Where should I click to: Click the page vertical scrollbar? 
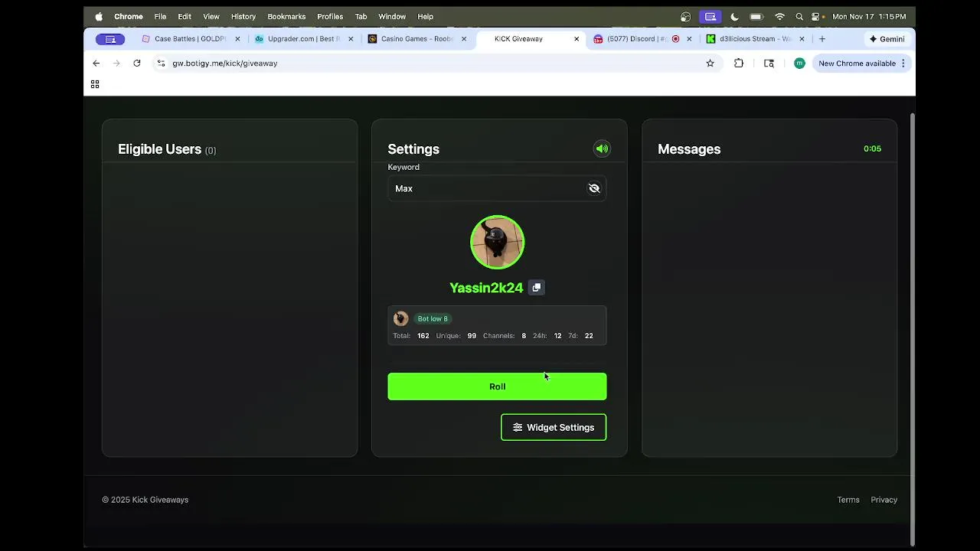click(x=912, y=329)
